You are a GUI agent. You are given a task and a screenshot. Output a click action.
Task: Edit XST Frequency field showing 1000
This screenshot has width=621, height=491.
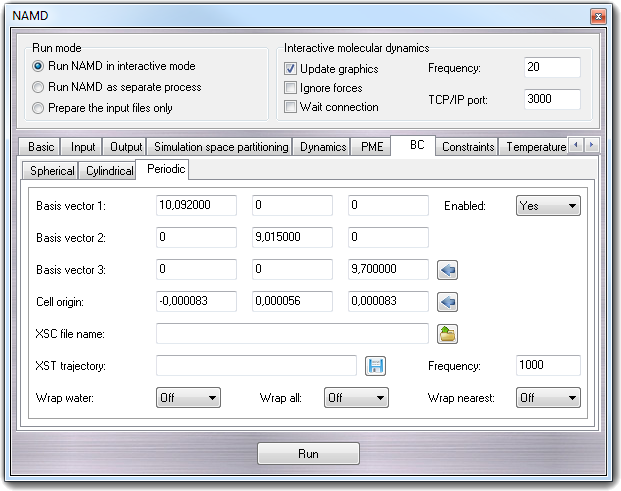point(548,366)
